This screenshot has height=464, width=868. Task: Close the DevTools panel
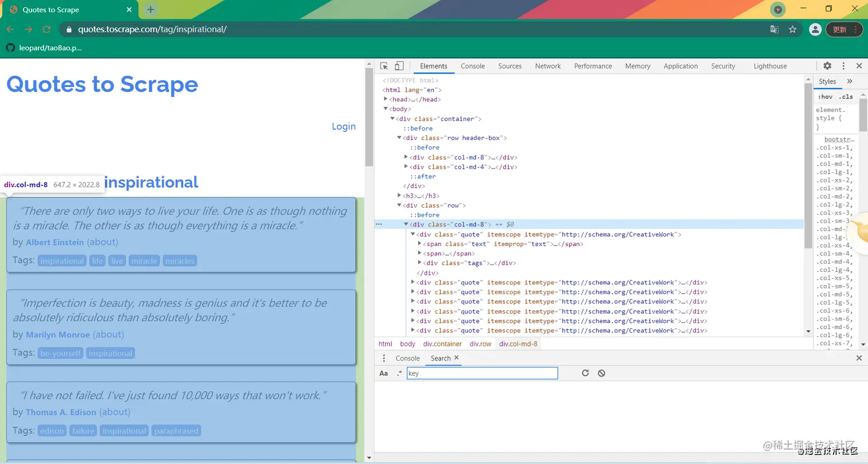point(859,66)
